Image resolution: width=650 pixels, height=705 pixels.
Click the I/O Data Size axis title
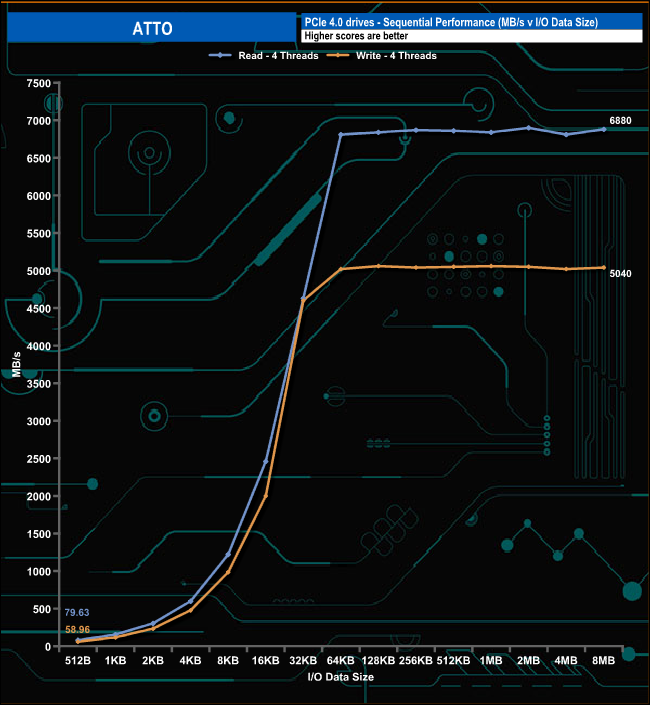click(x=341, y=677)
